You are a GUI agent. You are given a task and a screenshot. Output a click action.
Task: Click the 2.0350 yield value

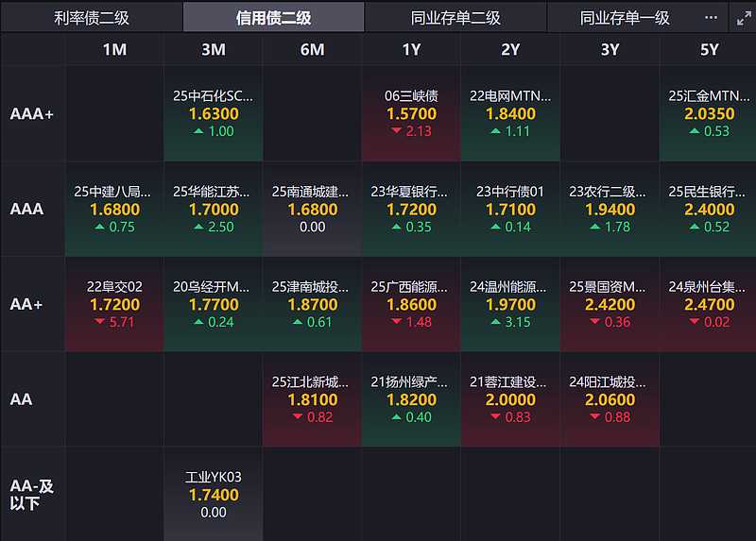pyautogui.click(x=709, y=114)
